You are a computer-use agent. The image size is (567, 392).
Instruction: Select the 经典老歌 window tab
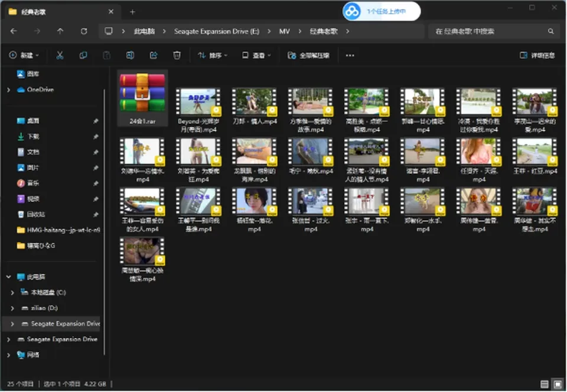pyautogui.click(x=61, y=12)
